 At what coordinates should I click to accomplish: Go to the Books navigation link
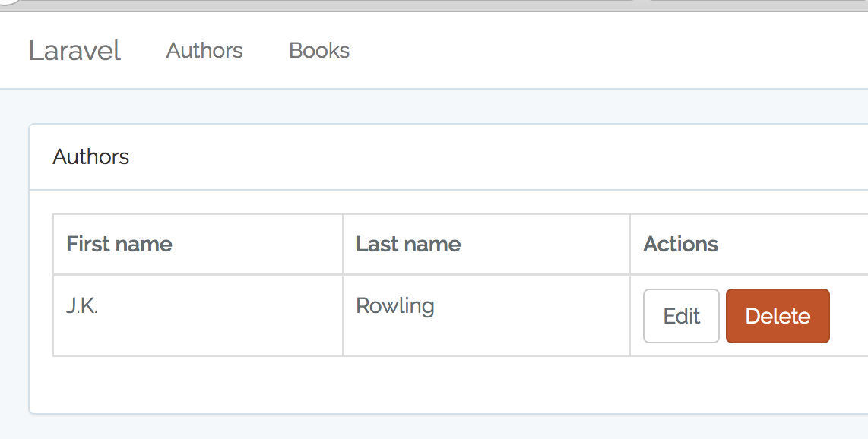[319, 51]
